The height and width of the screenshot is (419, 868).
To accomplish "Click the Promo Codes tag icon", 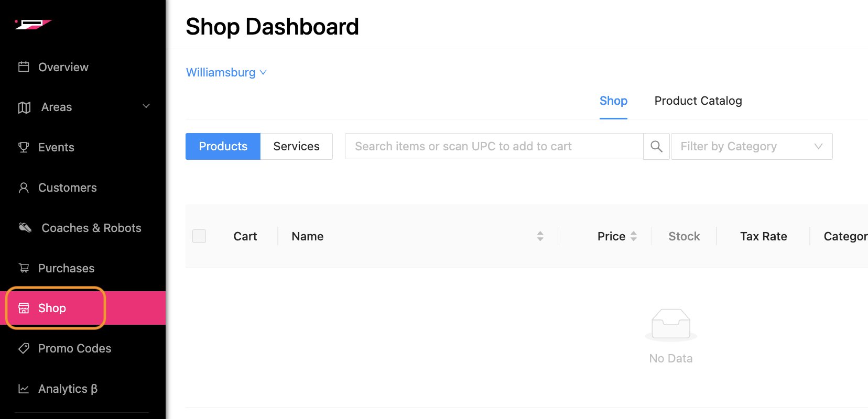I will coord(24,348).
